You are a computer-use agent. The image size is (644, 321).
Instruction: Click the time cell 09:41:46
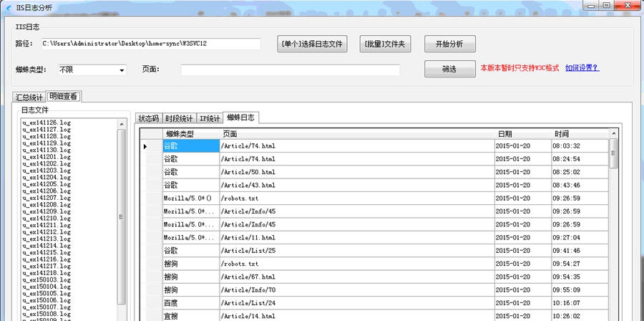[x=580, y=251]
